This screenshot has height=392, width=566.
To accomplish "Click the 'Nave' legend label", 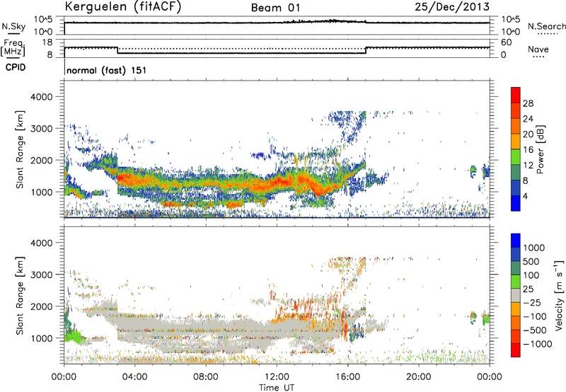I will (x=538, y=49).
